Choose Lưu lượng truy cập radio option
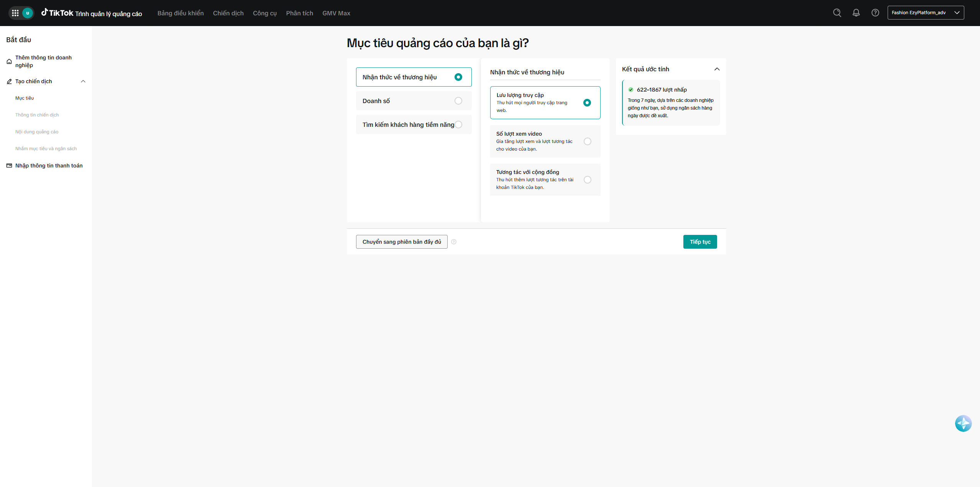Image resolution: width=980 pixels, height=487 pixels. [x=587, y=103]
